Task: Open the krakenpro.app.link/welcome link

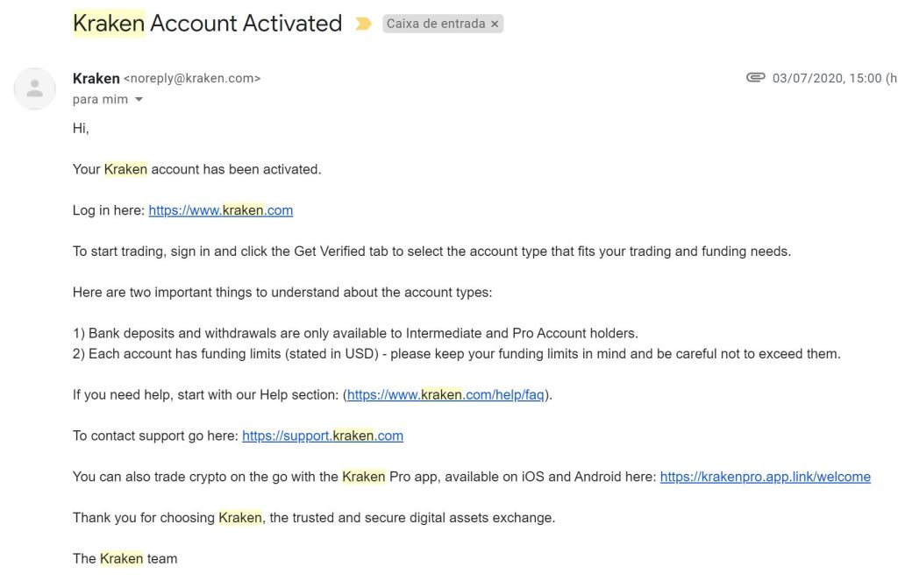Action: [x=765, y=477]
